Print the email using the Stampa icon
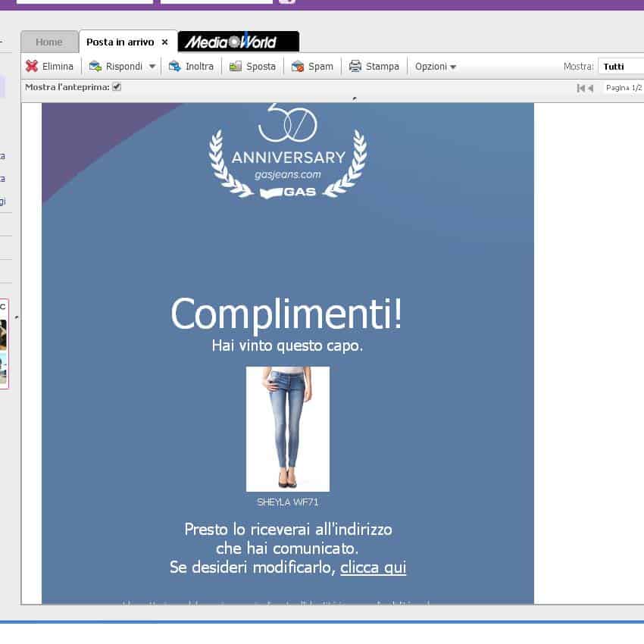 coord(355,67)
